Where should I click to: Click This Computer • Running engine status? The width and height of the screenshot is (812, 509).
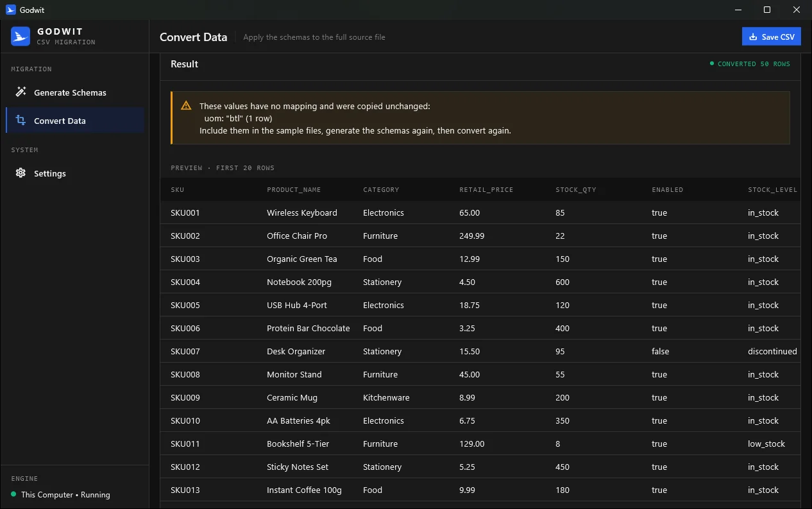coord(65,495)
